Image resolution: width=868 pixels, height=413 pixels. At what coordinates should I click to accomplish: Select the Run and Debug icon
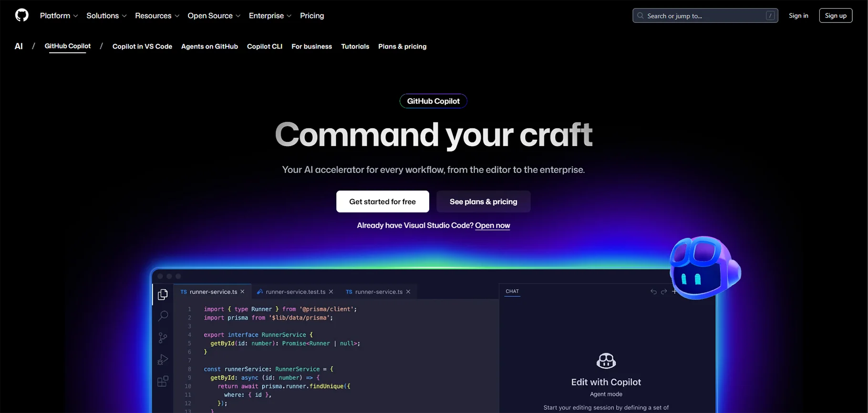(163, 360)
